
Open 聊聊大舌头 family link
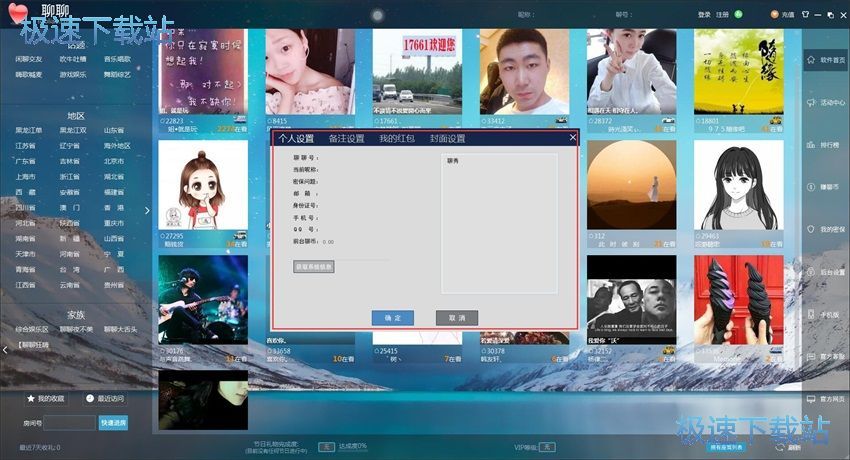click(x=120, y=329)
